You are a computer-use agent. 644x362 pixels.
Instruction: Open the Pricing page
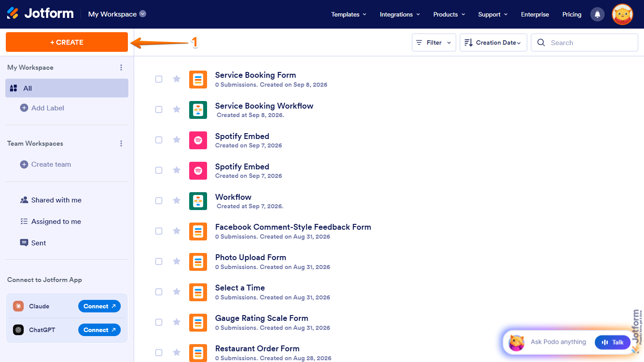tap(572, 14)
